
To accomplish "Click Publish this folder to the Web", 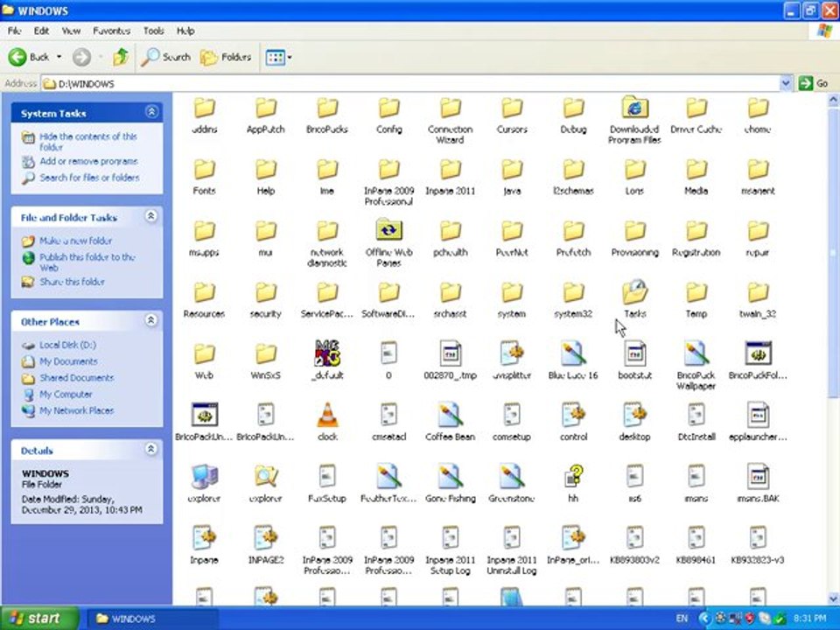I will pos(87,262).
